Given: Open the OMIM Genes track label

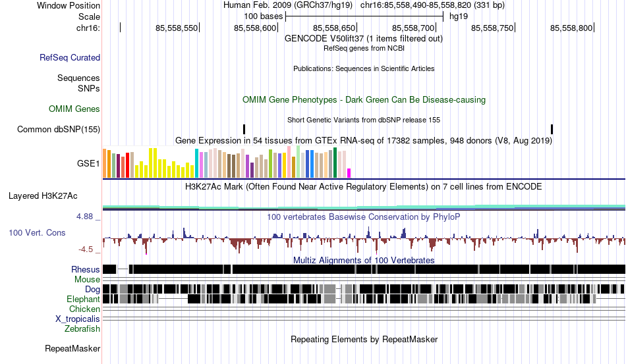Looking at the screenshot, I should 74,109.
